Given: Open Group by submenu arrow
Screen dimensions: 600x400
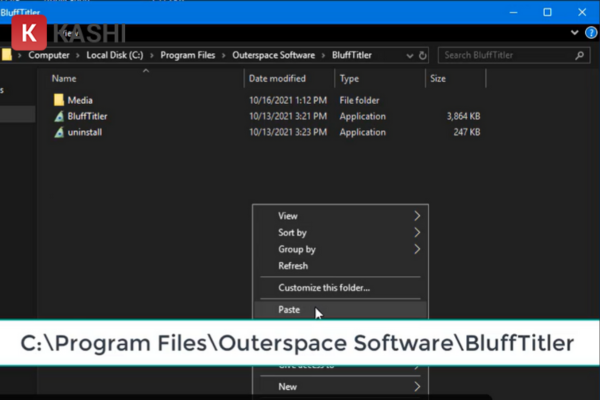Looking at the screenshot, I should (x=417, y=249).
